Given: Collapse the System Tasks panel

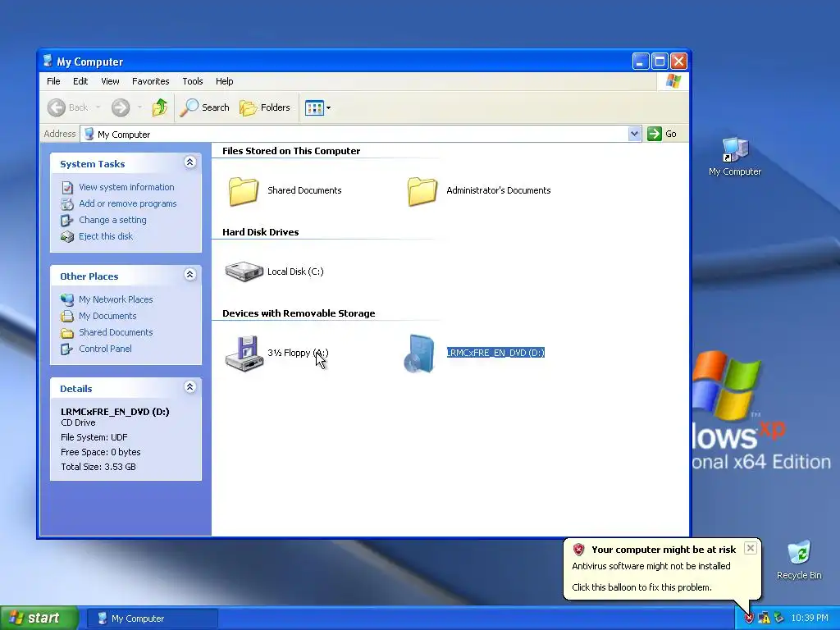Looking at the screenshot, I should click(x=189, y=162).
